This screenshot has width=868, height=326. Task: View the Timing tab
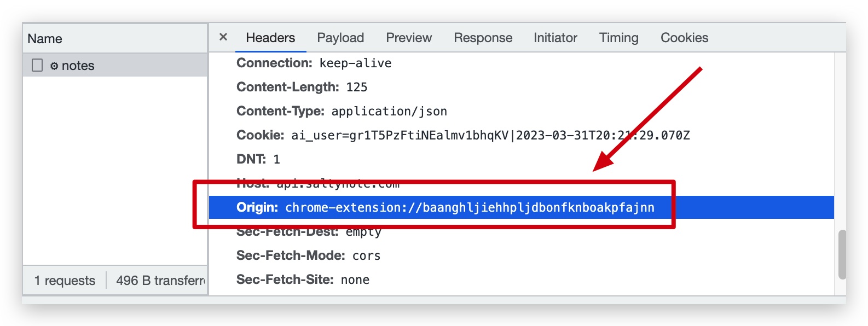pos(618,37)
